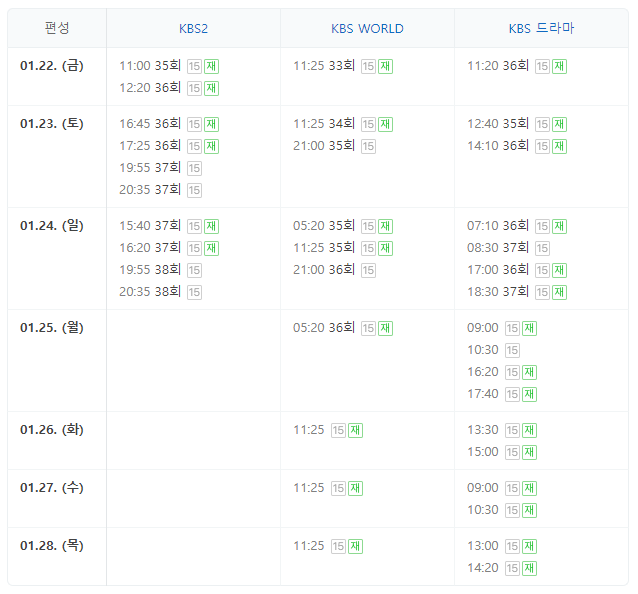Click the KBS 드라마 14:10 36회 entry
638x594 pixels.
[498, 146]
